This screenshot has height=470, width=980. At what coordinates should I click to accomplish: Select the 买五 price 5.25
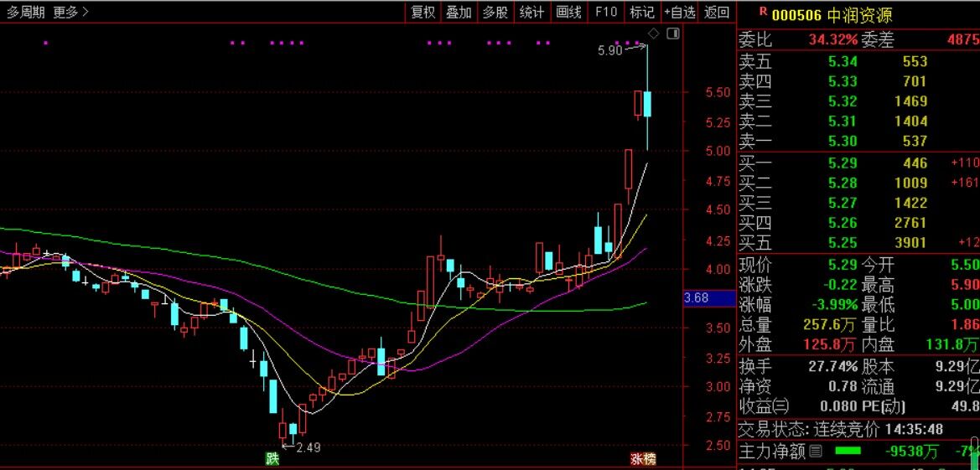point(843,242)
